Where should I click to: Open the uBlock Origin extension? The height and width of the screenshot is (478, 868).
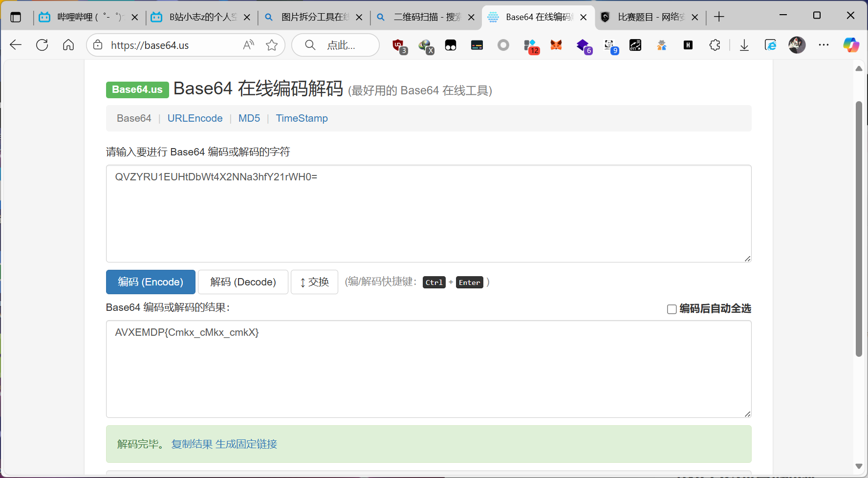pyautogui.click(x=399, y=45)
